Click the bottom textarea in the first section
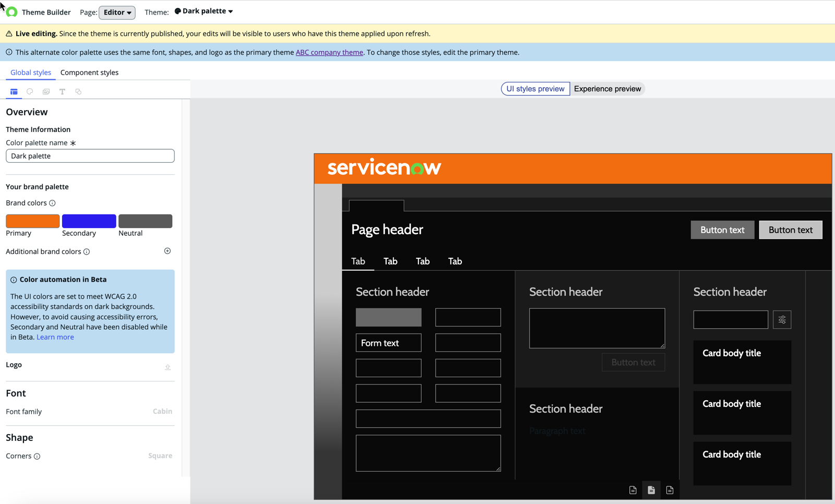The height and width of the screenshot is (504, 835). [x=428, y=453]
